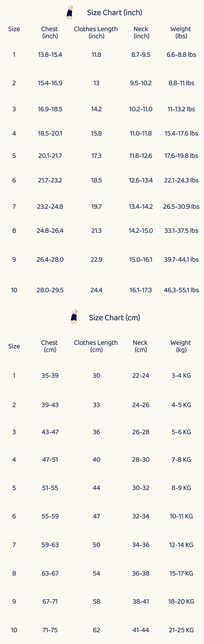The image size is (204, 644).
Task: Select the 26.5-30.9 lbs weight cell
Action: click(181, 206)
